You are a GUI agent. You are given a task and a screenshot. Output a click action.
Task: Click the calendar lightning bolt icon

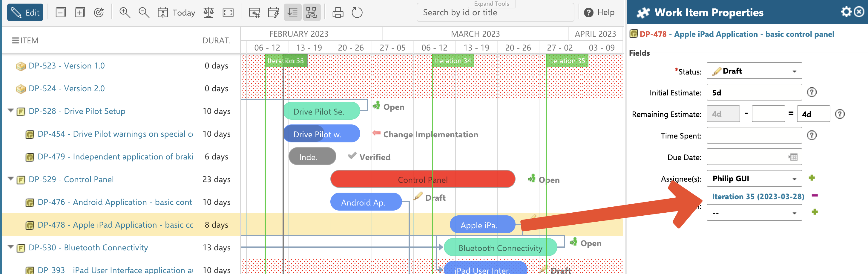click(x=273, y=13)
